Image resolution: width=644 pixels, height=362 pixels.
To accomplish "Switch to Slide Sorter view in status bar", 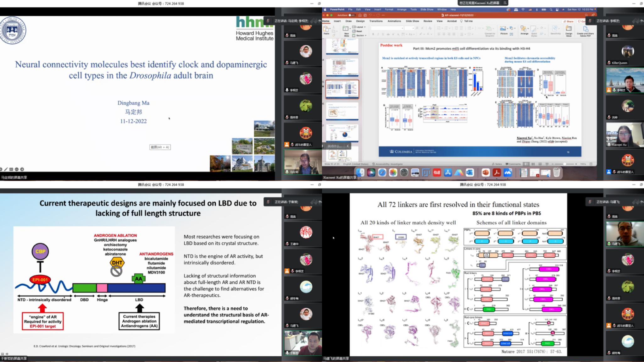I will tap(533, 164).
